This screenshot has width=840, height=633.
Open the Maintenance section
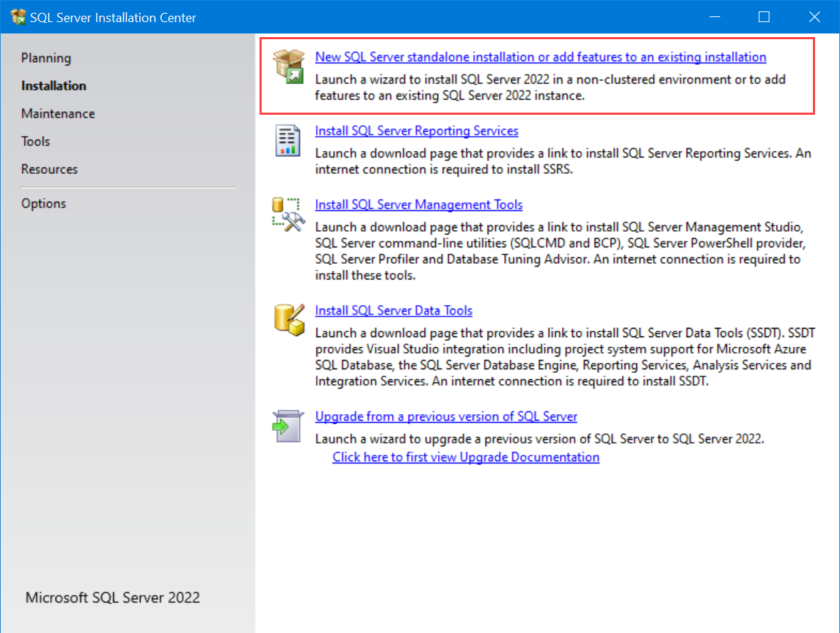click(58, 113)
